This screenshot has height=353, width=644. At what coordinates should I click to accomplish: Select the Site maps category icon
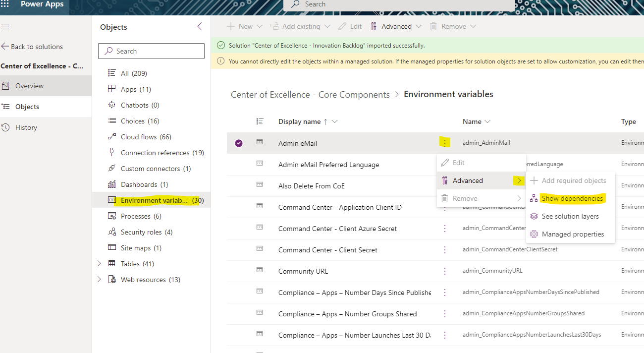point(112,247)
